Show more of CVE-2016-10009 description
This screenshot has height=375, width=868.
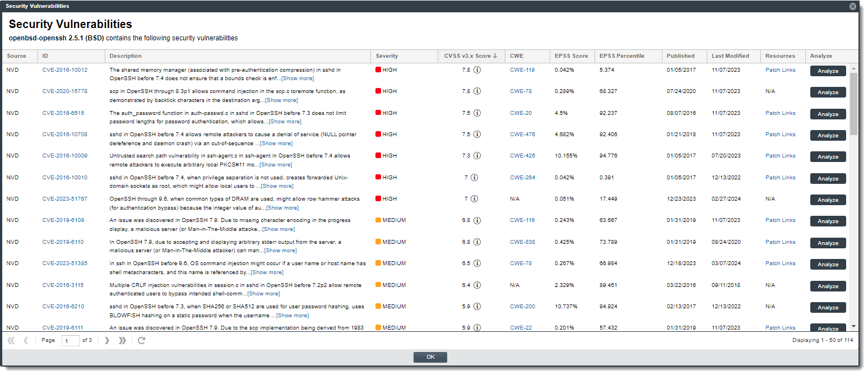[276, 165]
